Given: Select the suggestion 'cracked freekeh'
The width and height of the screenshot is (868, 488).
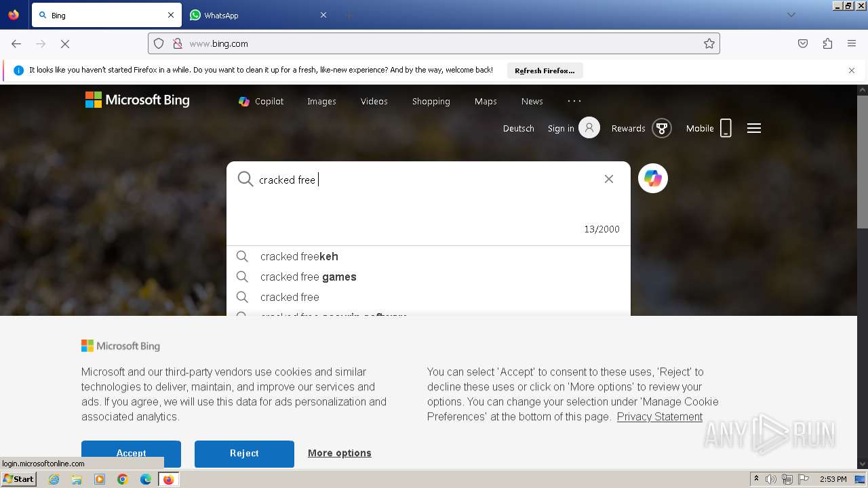Looking at the screenshot, I should point(429,256).
